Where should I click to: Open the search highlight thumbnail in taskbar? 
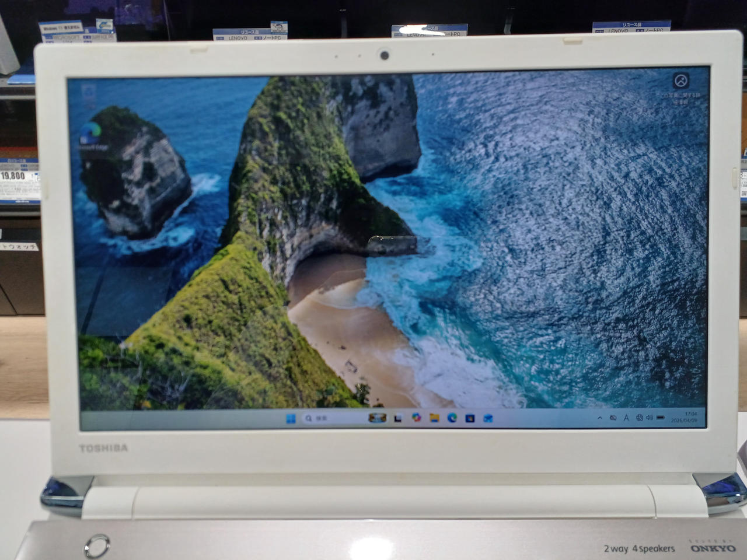377,418
